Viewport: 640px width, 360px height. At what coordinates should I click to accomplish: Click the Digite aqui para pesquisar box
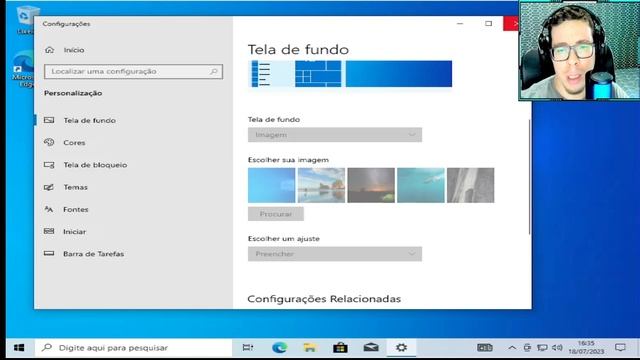(133, 348)
